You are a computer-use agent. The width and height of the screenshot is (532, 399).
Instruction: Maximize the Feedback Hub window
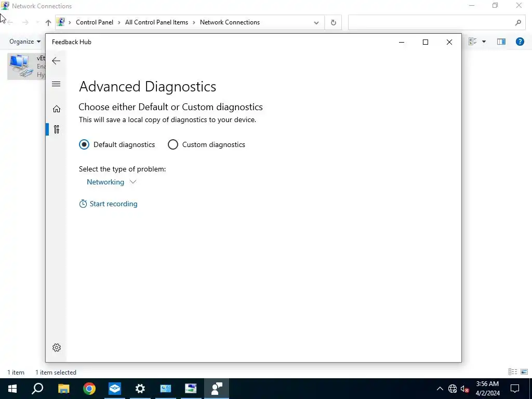(x=425, y=42)
